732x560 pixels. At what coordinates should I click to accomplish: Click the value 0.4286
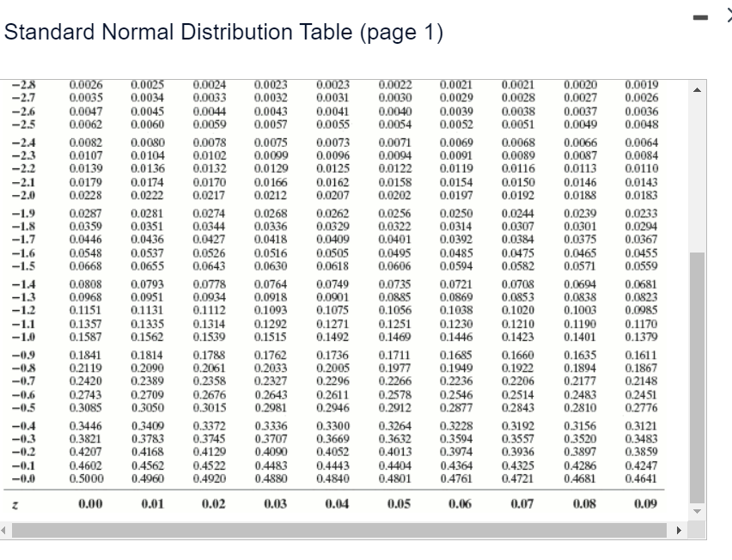pos(580,466)
